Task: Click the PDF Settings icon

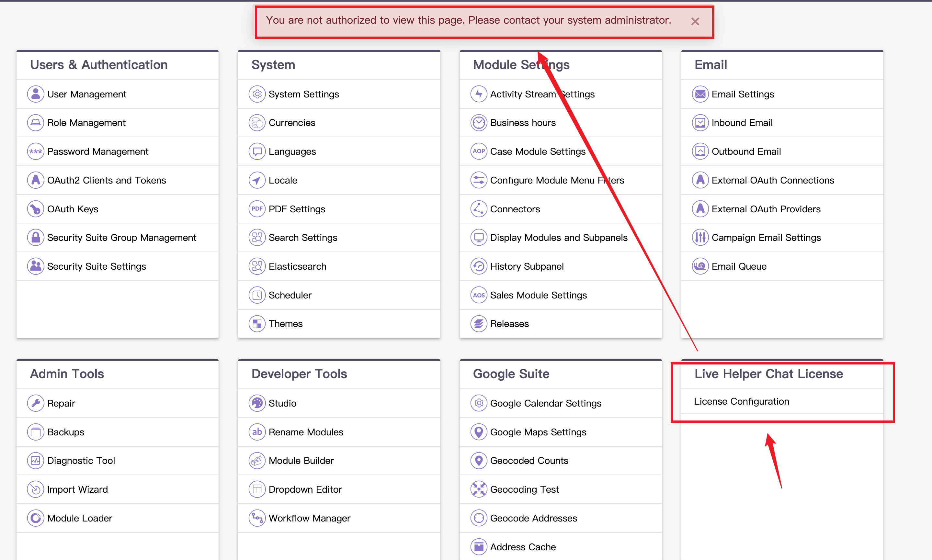Action: [257, 209]
